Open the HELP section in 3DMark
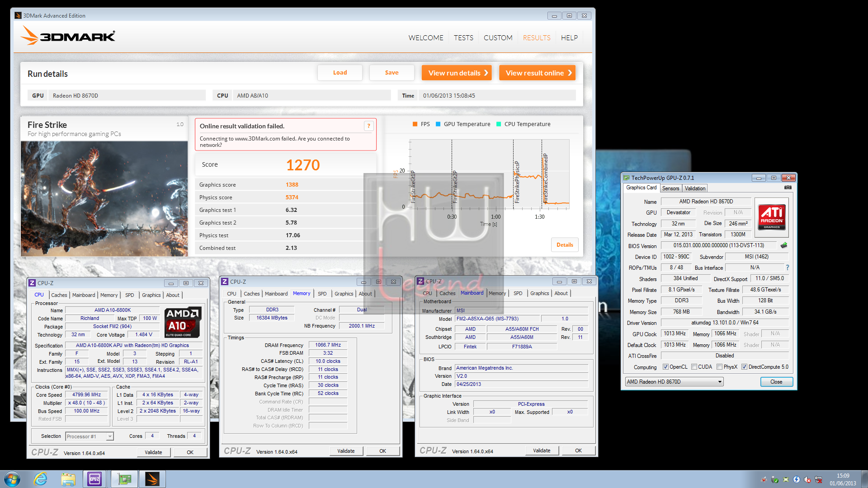 [569, 38]
